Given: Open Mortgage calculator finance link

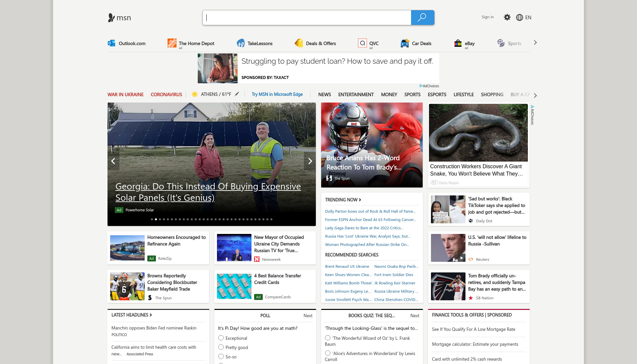Looking at the screenshot, I should [x=475, y=344].
